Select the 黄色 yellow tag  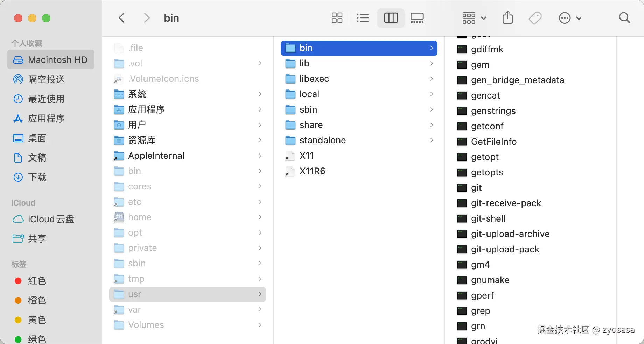tap(51, 320)
